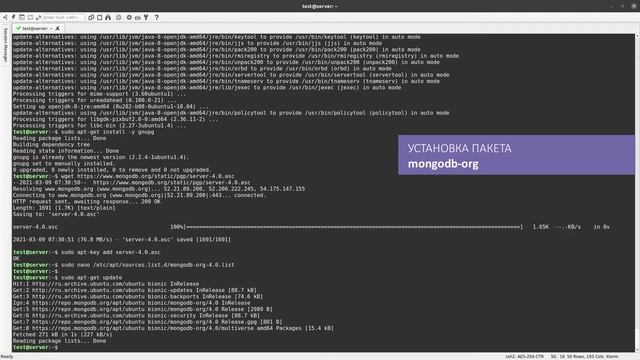The width and height of the screenshot is (640, 360).
Task: Expand the Session Manager side panel
Action: [x=5, y=45]
